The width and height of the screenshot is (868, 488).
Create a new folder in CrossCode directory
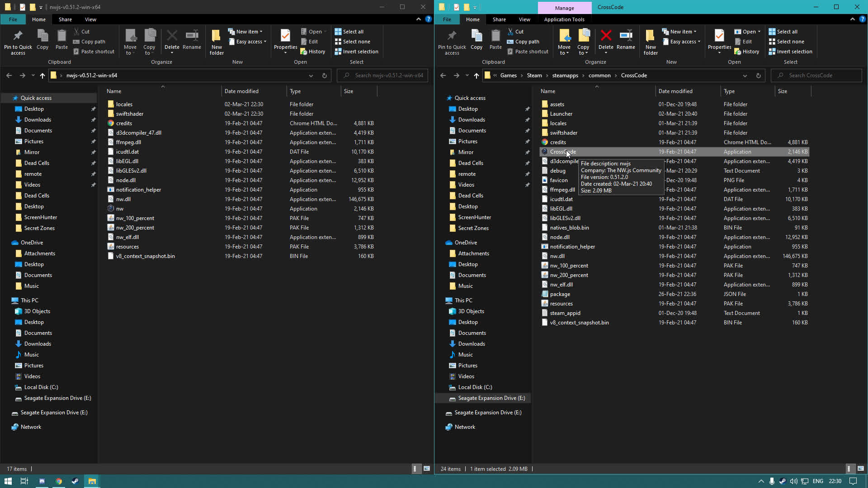pos(650,41)
